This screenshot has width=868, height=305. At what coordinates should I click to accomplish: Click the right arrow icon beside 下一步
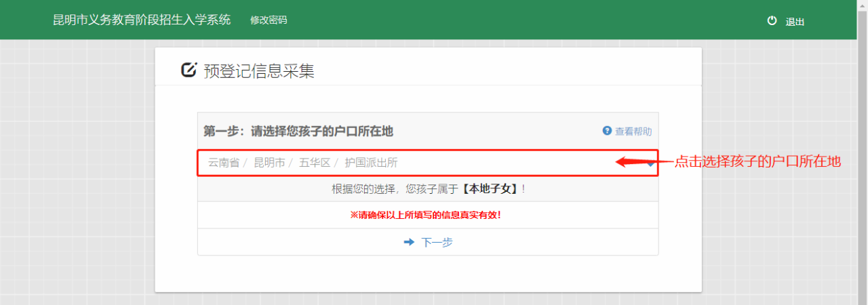pos(409,242)
